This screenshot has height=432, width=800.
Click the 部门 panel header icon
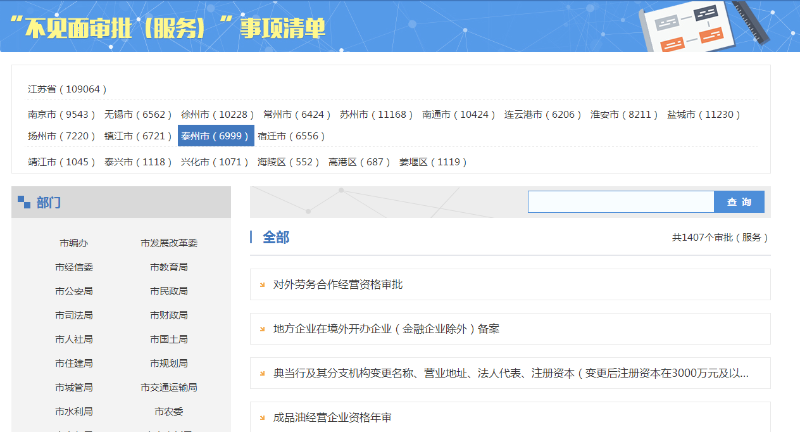coord(23,203)
